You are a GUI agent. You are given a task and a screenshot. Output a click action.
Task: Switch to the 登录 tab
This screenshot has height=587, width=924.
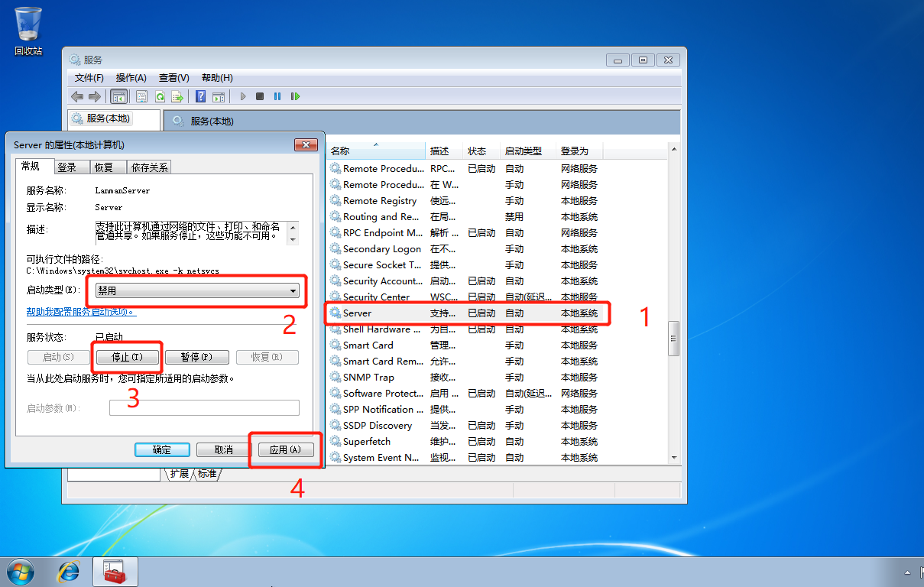(67, 167)
